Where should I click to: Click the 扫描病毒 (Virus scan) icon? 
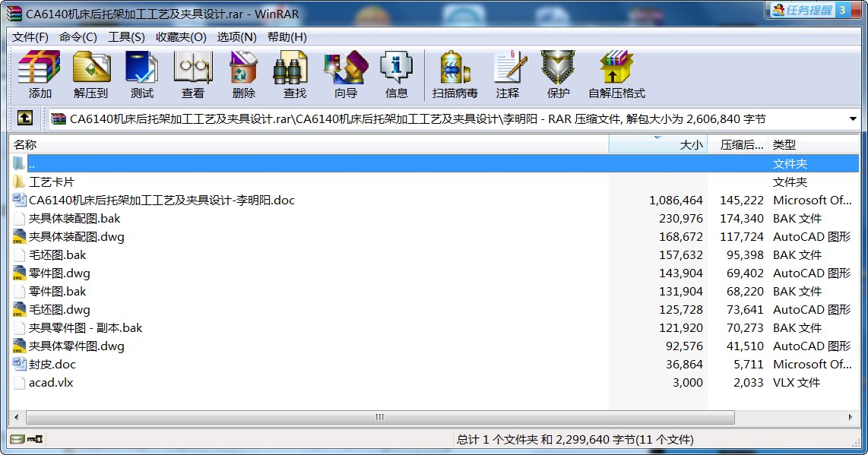click(x=455, y=68)
